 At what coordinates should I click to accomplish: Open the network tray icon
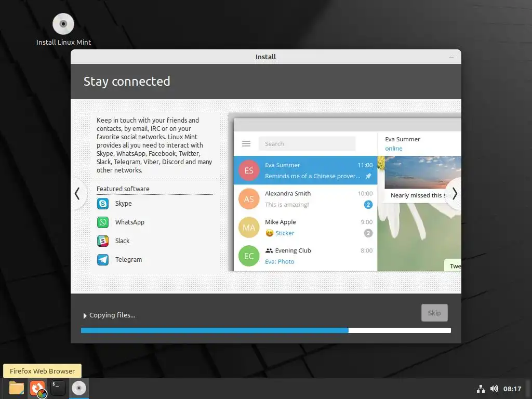pos(481,389)
